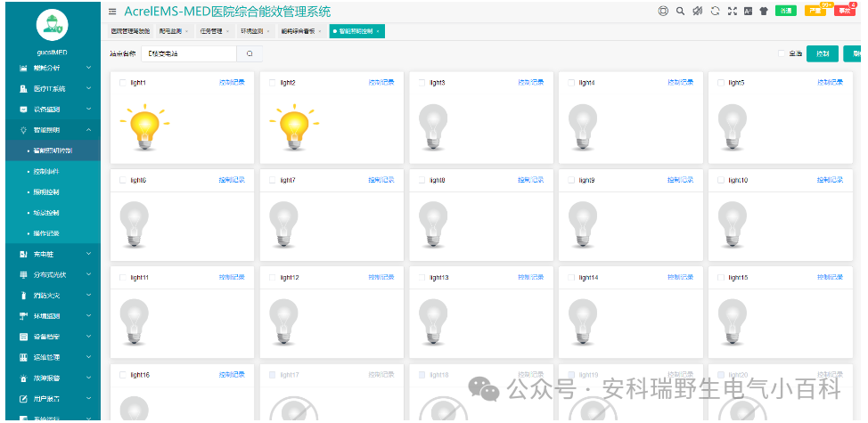Tick the light12 checkbox

click(273, 278)
